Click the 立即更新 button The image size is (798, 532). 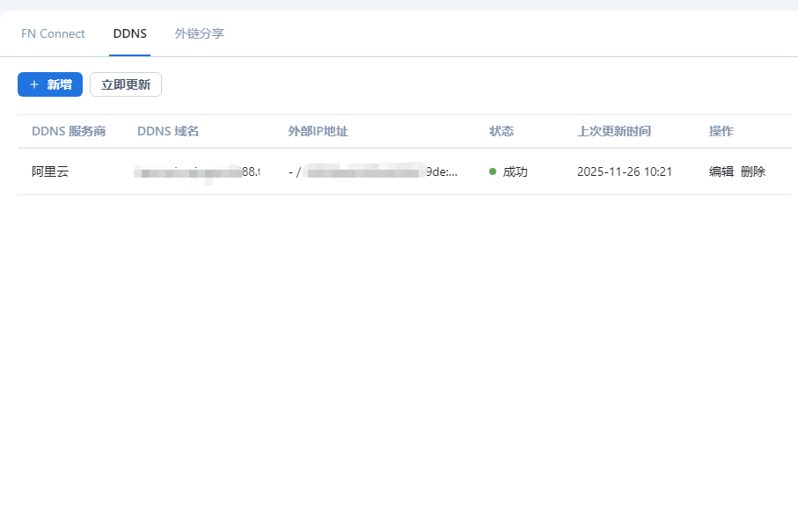[126, 84]
